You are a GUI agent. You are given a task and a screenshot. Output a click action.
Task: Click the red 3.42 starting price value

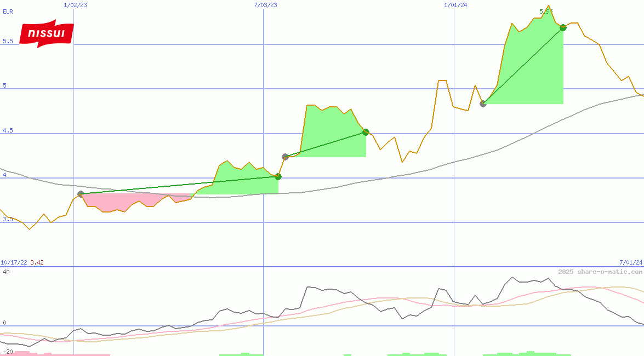click(37, 262)
